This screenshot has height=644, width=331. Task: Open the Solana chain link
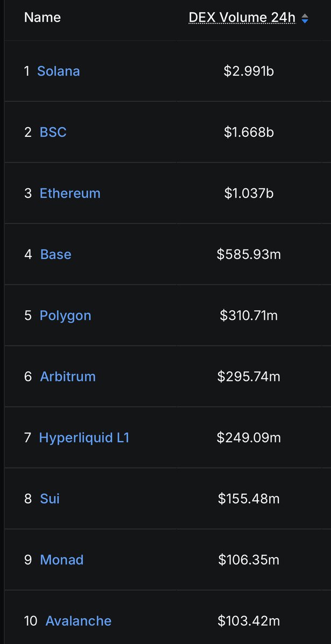(x=59, y=71)
